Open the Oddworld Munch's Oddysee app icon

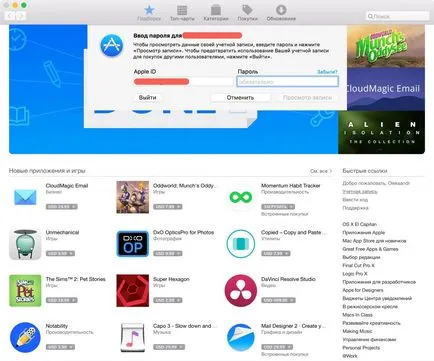(x=132, y=197)
